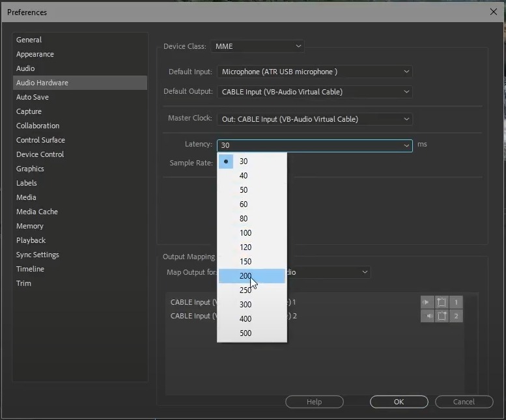The image size is (506, 420).
Task: Click the channel 1 number icon
Action: (457, 302)
